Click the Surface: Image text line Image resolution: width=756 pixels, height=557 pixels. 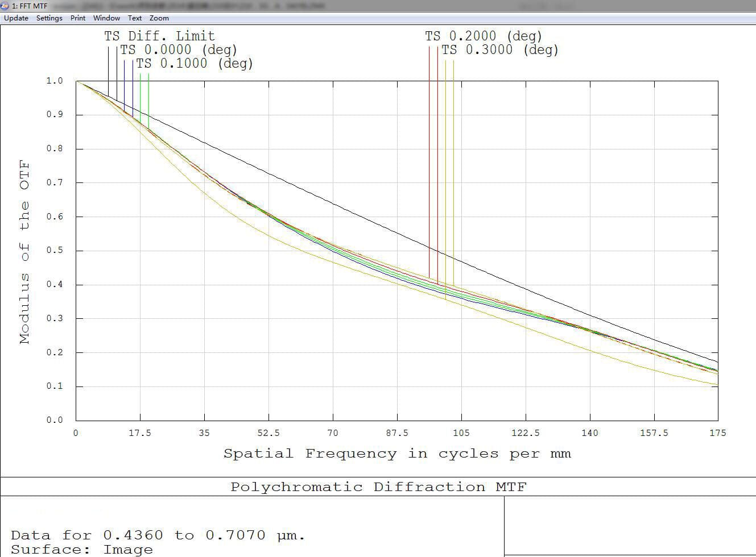click(x=82, y=550)
